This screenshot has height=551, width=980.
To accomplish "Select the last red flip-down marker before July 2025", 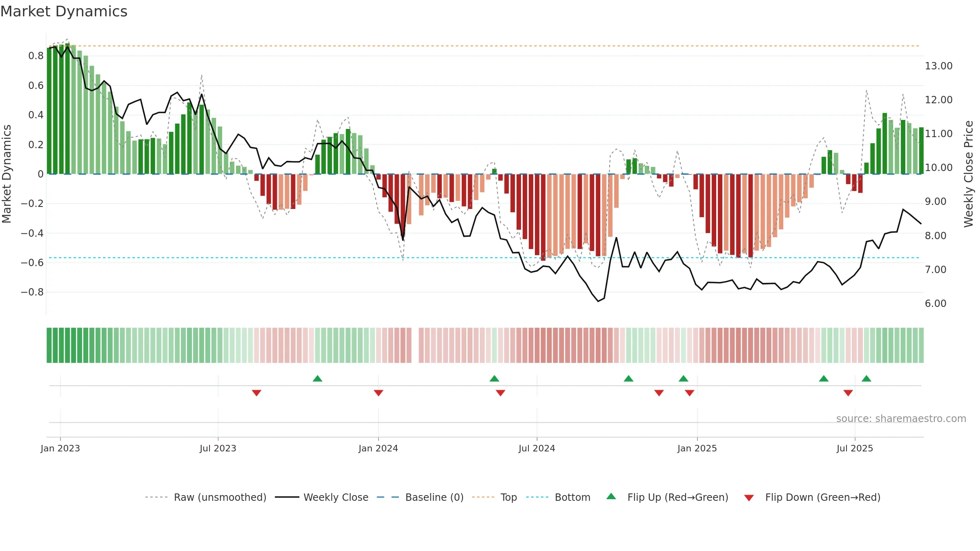I will [x=848, y=393].
